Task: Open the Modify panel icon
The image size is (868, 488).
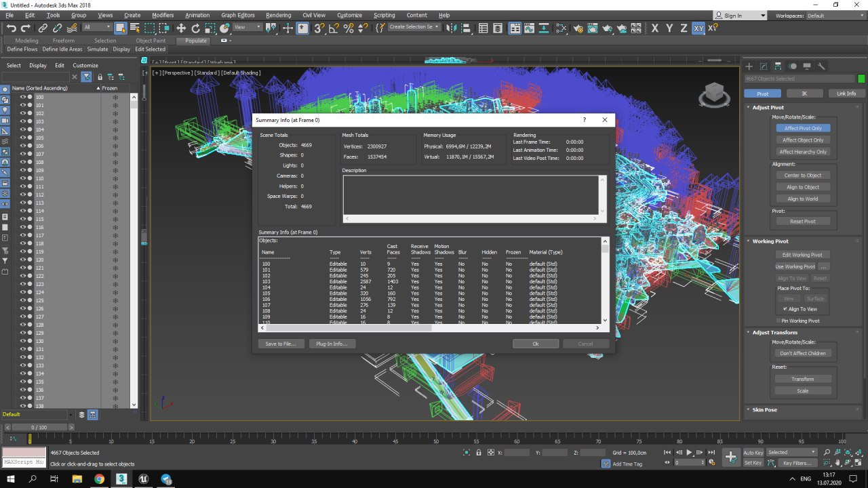Action: [x=764, y=66]
